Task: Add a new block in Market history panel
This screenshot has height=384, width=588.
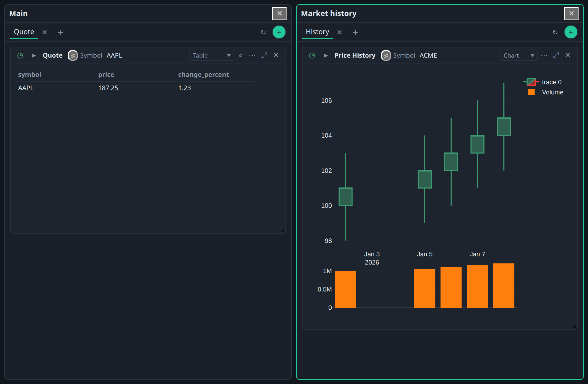Action: click(x=571, y=32)
